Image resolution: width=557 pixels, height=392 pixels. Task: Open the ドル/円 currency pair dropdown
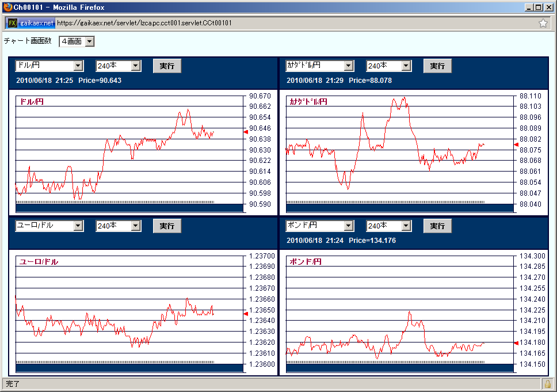[49, 66]
